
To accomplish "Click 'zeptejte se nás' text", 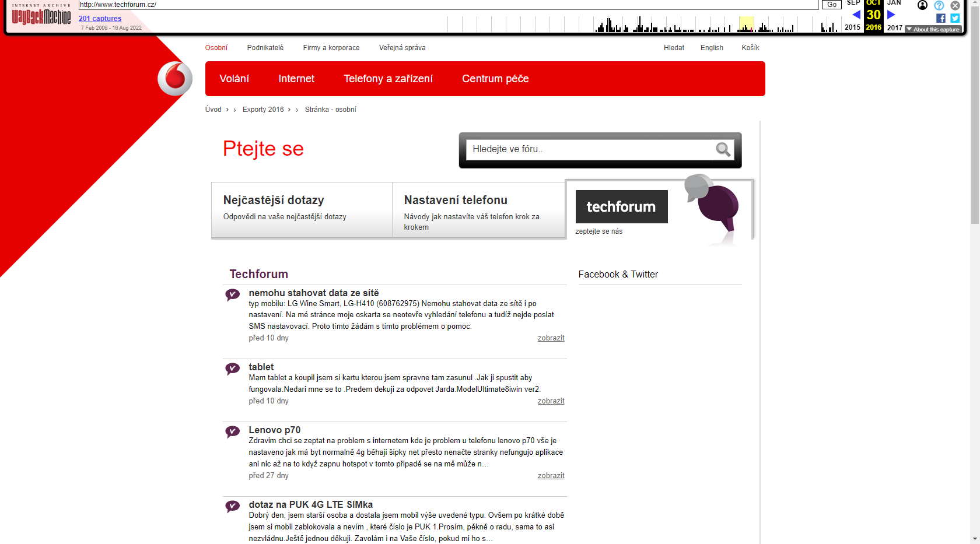I will 598,231.
